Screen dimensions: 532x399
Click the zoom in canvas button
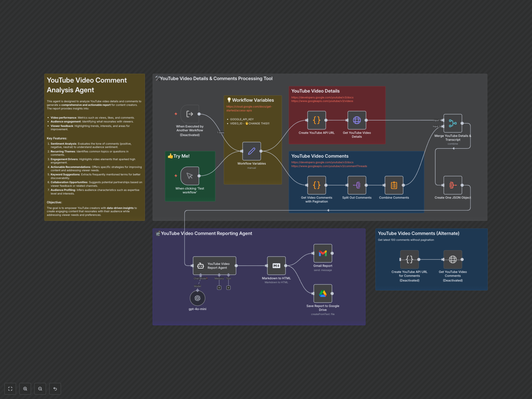pyautogui.click(x=25, y=388)
